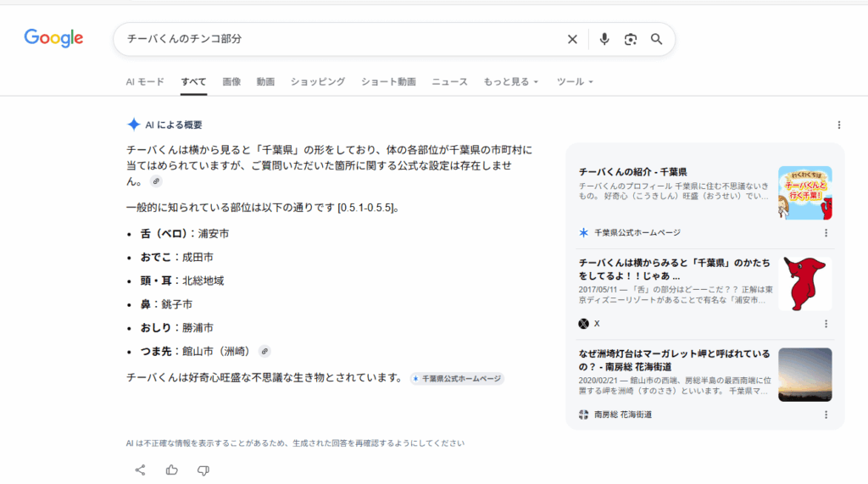Click into the search query input field
Viewport: 868px width, 484px height.
pos(341,39)
